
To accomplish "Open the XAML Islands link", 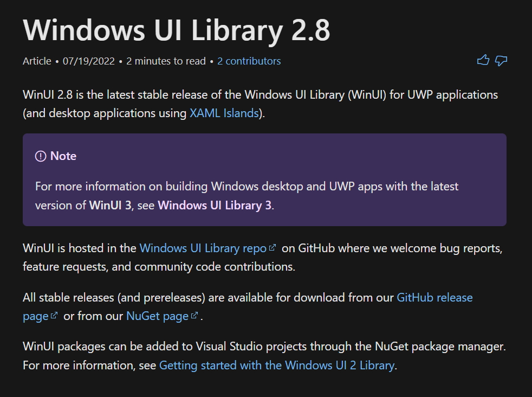I will tap(223, 113).
